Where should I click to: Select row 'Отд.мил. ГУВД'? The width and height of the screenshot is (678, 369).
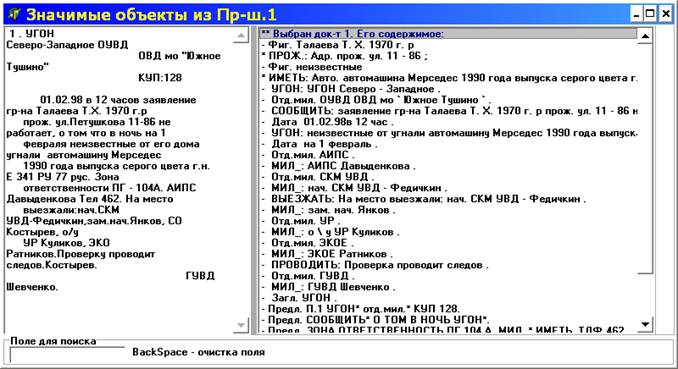click(448, 276)
